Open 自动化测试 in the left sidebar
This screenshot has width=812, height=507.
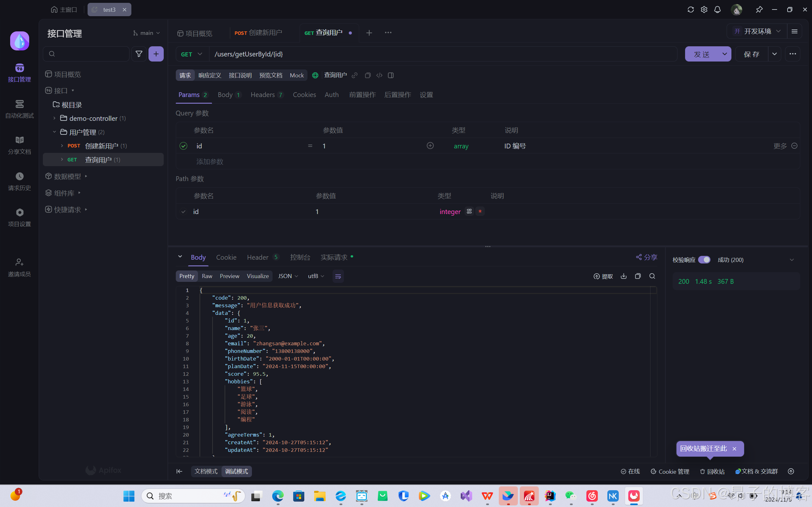pyautogui.click(x=19, y=109)
